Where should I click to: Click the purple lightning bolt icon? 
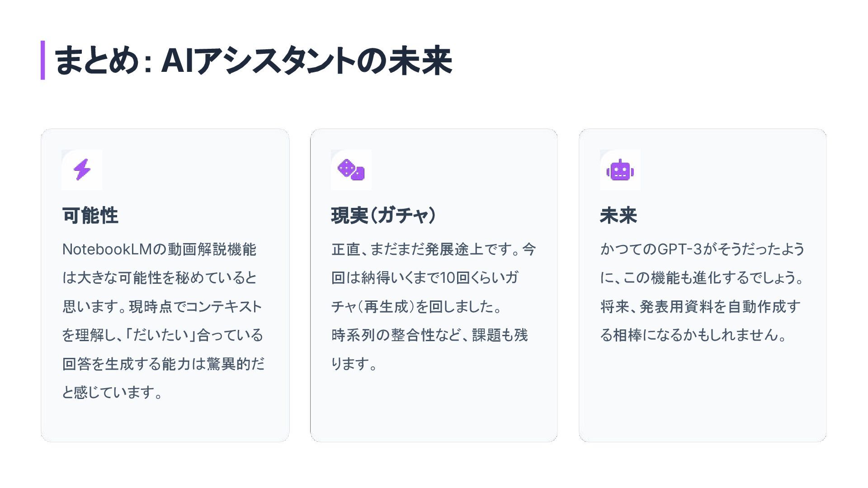coord(82,169)
